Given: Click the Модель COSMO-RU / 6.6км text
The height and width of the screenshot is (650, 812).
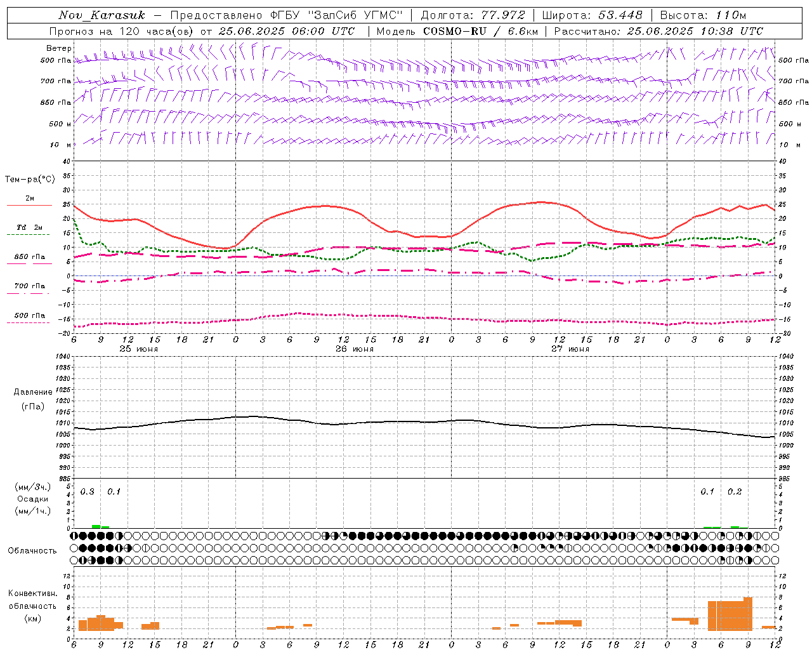Looking at the screenshot, I should tap(457, 31).
